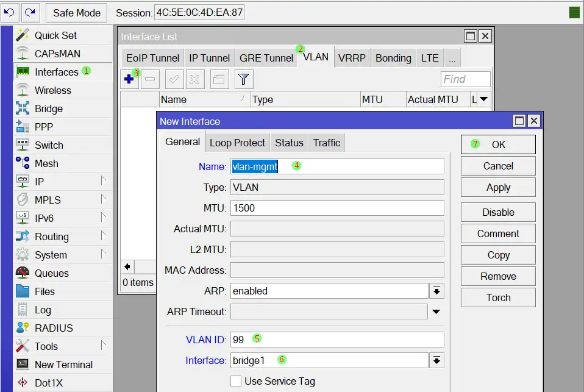The height and width of the screenshot is (392, 584).
Task: Switch to the Loop Protect tab
Action: [237, 143]
